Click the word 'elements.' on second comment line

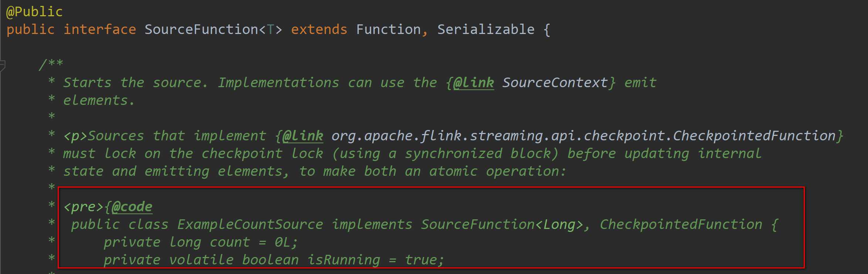[x=99, y=100]
